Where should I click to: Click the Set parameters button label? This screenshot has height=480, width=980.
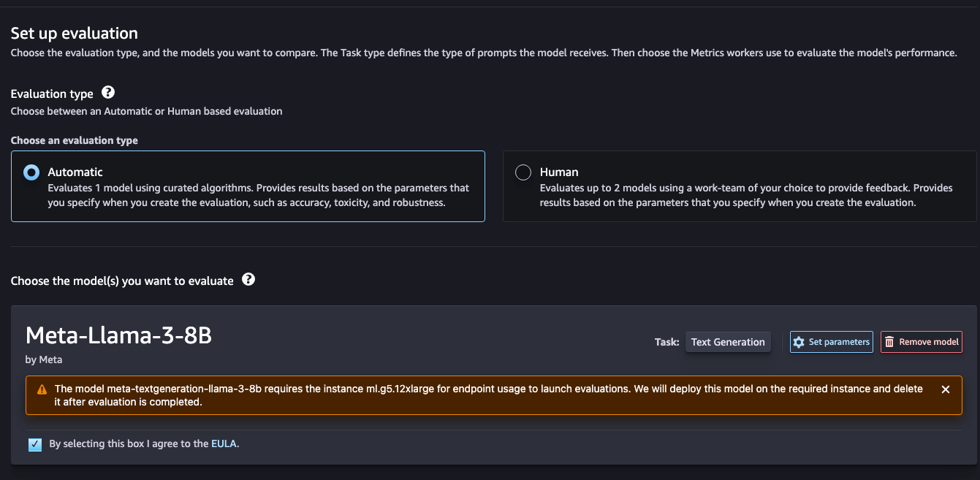(x=839, y=342)
